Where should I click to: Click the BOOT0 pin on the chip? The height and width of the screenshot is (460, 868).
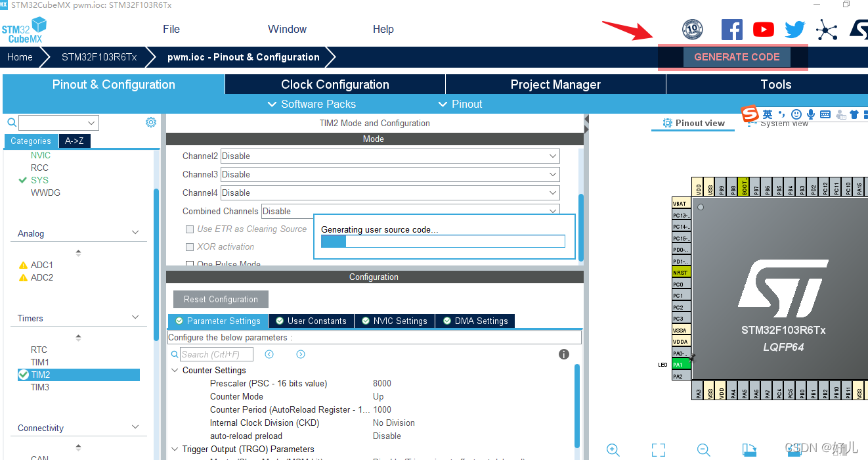[x=744, y=187]
